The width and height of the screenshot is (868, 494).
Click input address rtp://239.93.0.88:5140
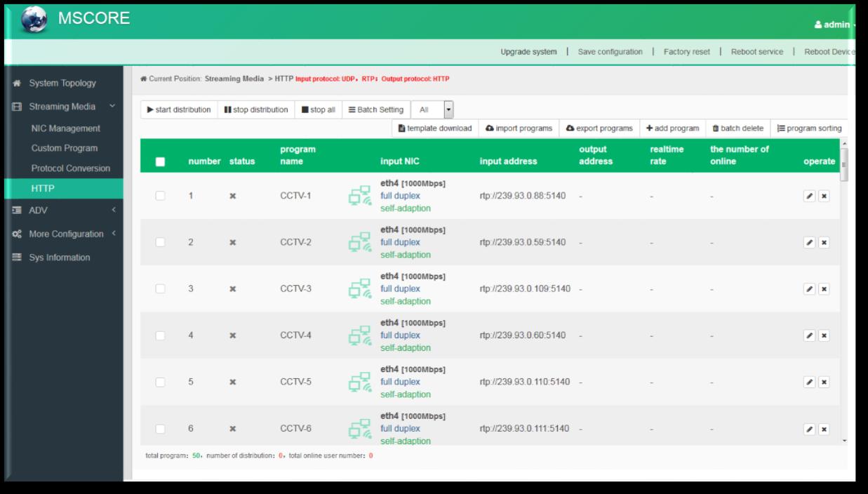[x=523, y=196]
